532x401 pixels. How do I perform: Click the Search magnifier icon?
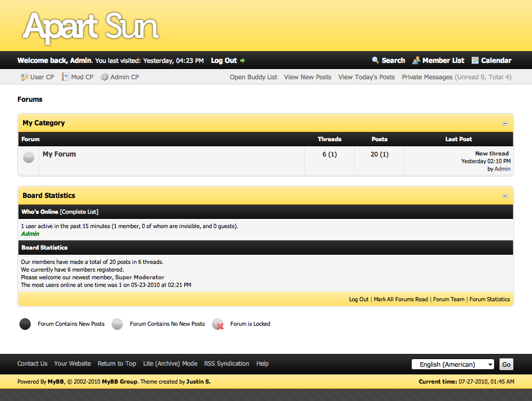tap(375, 60)
